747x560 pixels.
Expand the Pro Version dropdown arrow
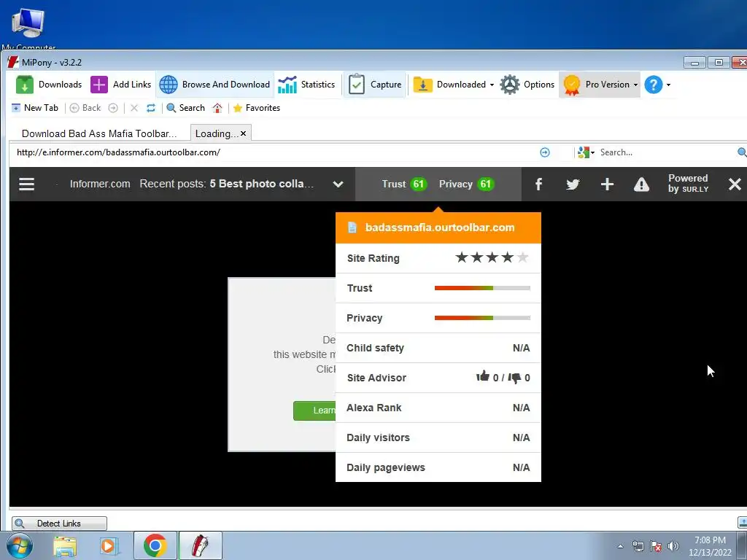(635, 85)
